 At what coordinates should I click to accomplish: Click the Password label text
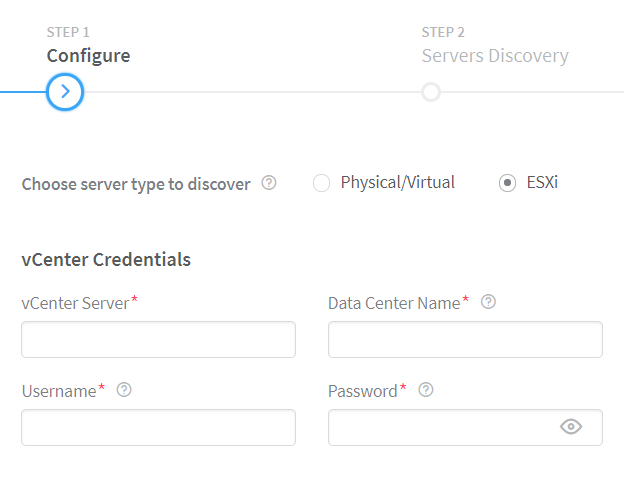tap(363, 391)
